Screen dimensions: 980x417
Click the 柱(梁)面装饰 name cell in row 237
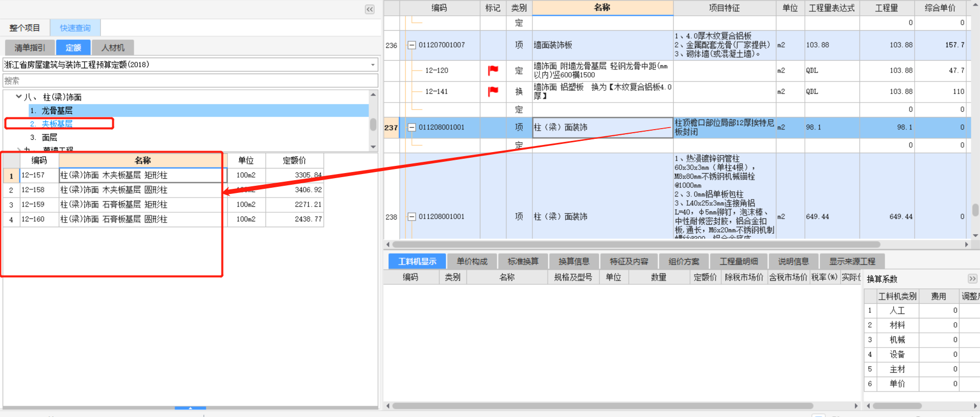point(602,127)
